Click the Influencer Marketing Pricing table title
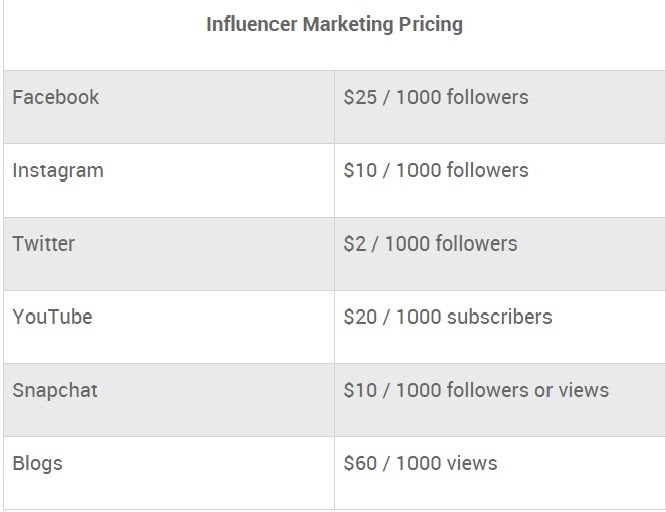 334,24
